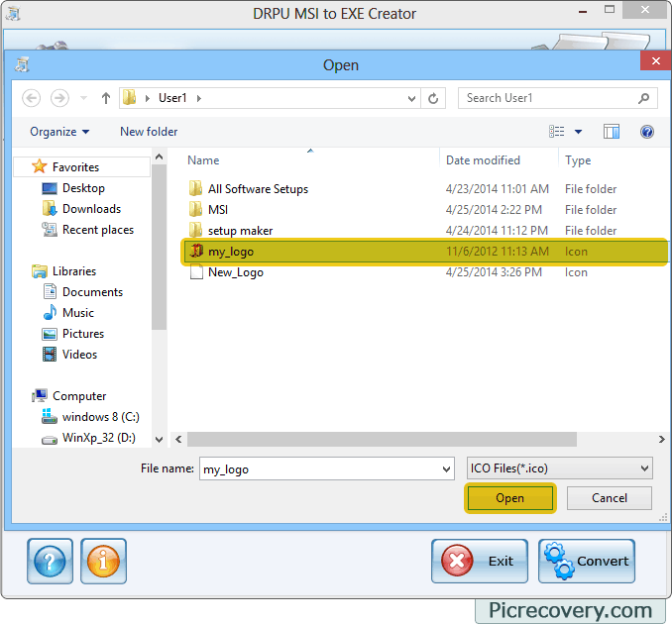Image resolution: width=672 pixels, height=624 pixels.
Task: Click the Convert button in DRPU window
Action: [x=587, y=561]
